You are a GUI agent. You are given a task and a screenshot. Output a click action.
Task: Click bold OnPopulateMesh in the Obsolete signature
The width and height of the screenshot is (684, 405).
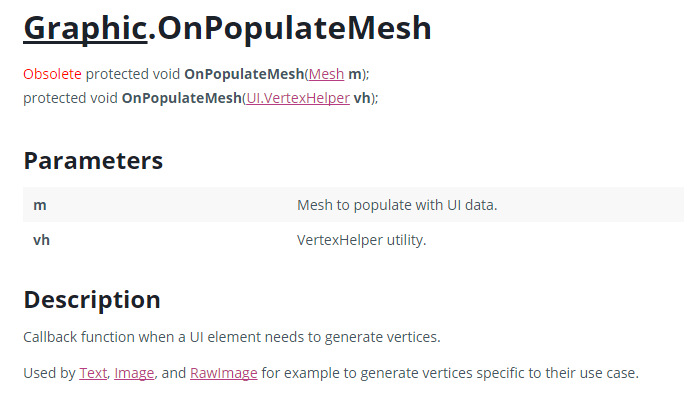click(x=244, y=74)
